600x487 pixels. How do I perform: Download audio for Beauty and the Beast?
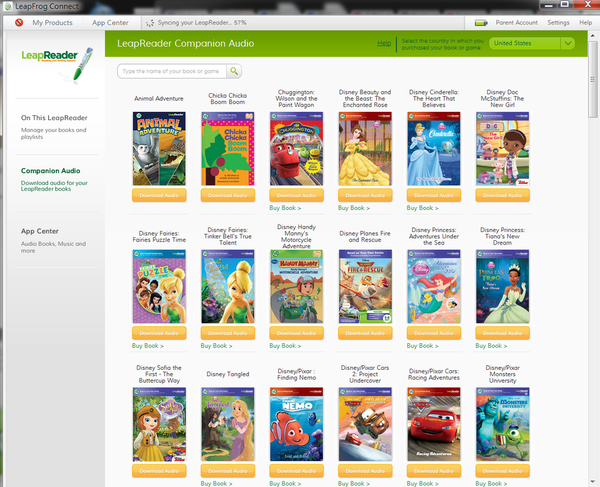coord(365,195)
